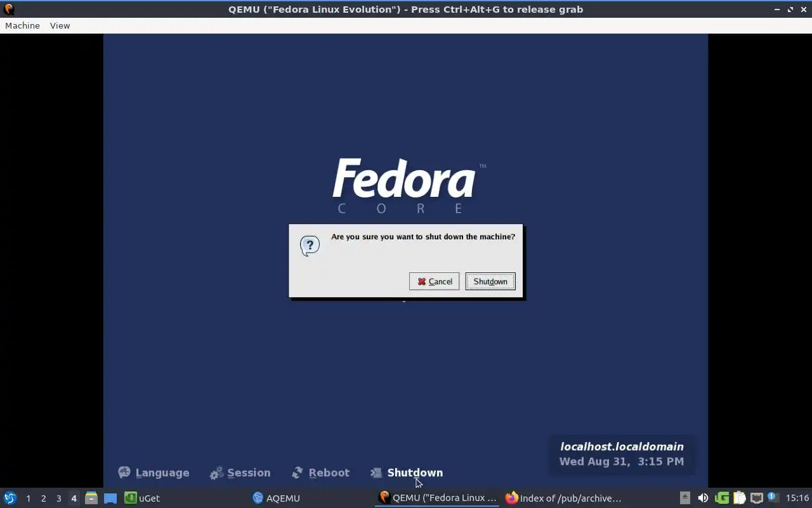812x508 pixels.
Task: Open the file manager taskbar icon
Action: coord(91,498)
